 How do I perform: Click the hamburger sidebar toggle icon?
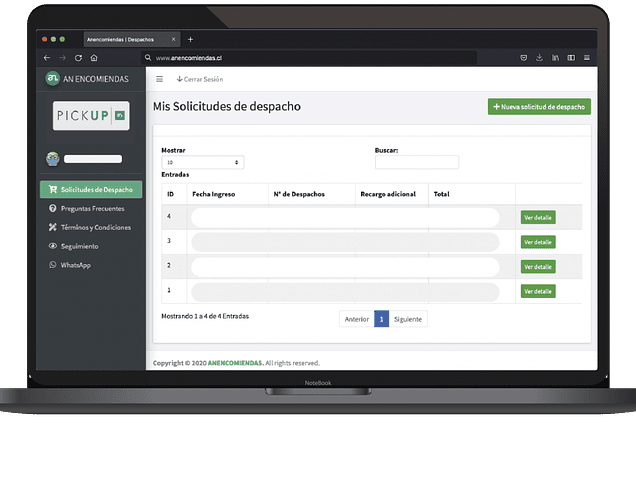point(159,79)
